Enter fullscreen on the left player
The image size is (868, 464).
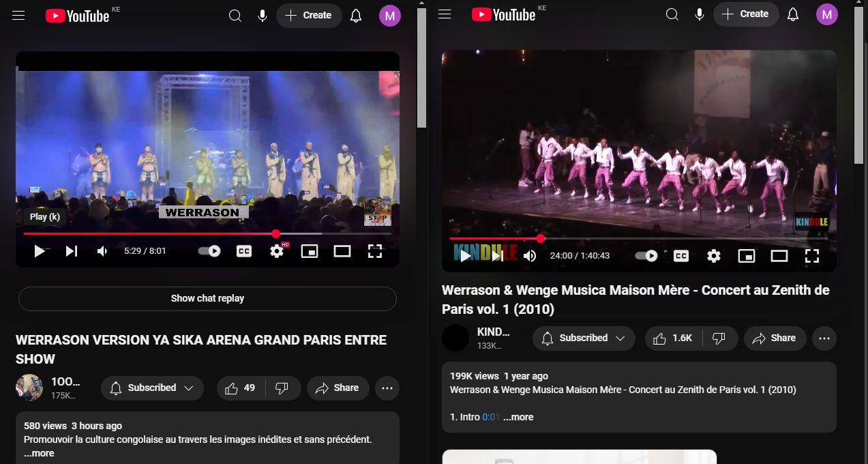[x=375, y=251]
